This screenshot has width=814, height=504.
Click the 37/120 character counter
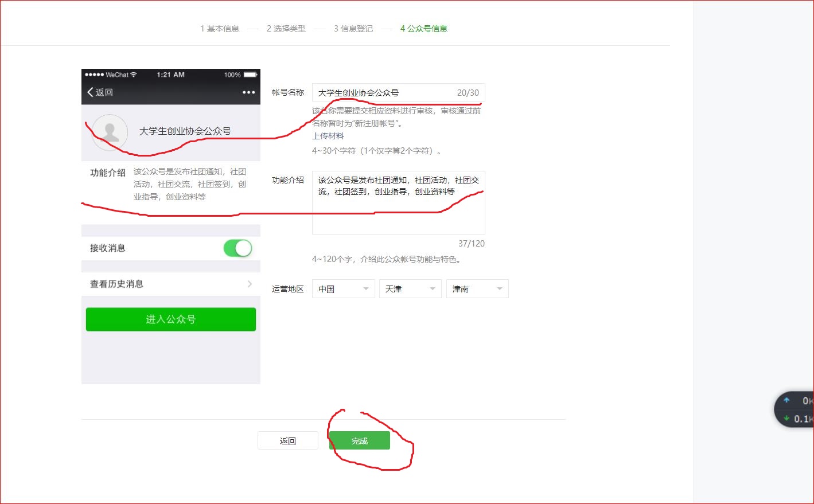tap(472, 244)
